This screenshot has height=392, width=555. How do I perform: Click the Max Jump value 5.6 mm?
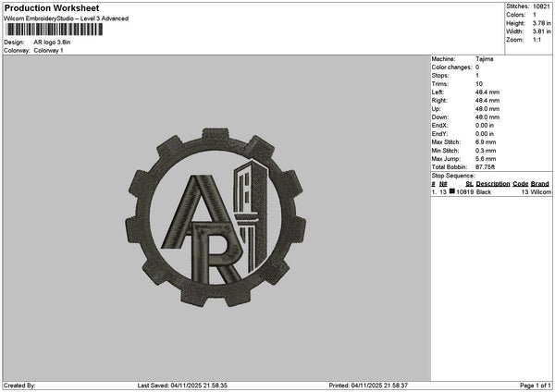486,159
